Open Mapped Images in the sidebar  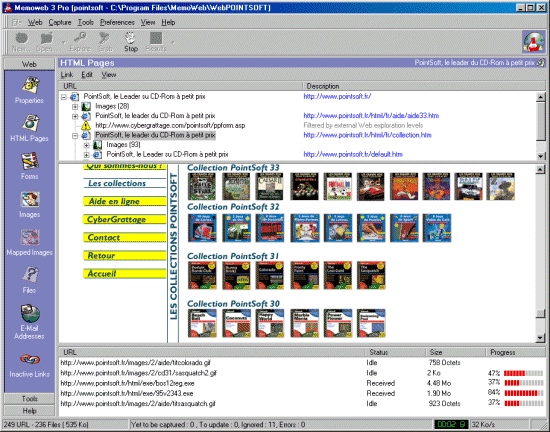[x=29, y=242]
